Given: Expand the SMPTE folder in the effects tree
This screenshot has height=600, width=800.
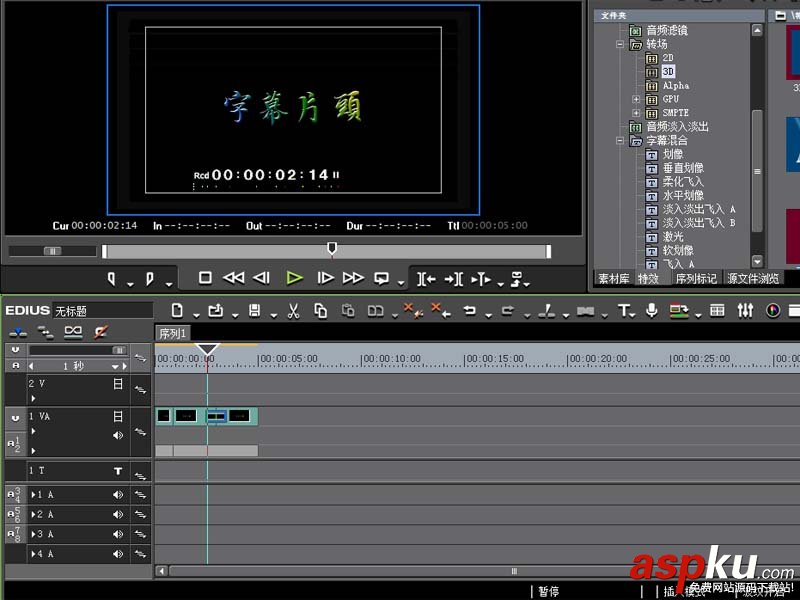Looking at the screenshot, I should pyautogui.click(x=636, y=111).
